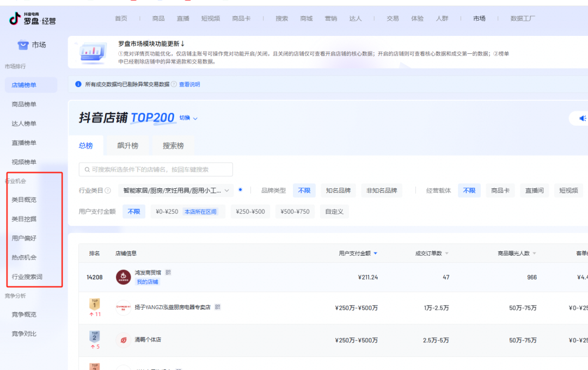Open 数据工厂 in top navigation

tap(523, 18)
